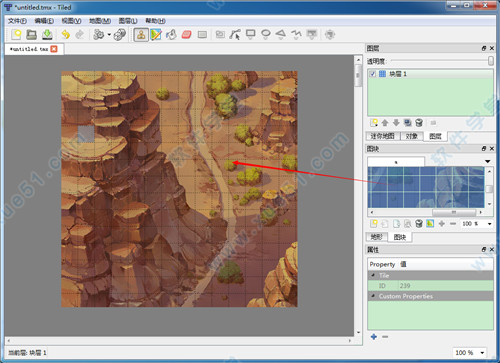
Task: Select the Terrain Brush tool
Action: [156, 34]
